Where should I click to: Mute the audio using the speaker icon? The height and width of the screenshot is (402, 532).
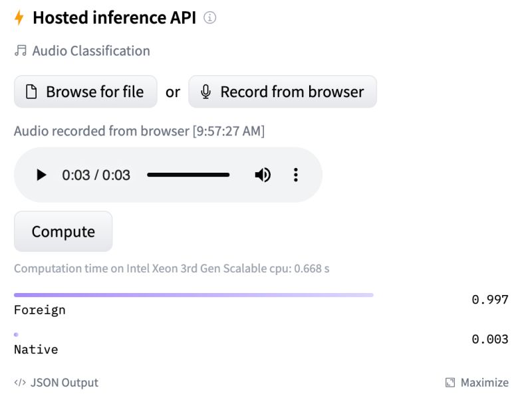263,175
